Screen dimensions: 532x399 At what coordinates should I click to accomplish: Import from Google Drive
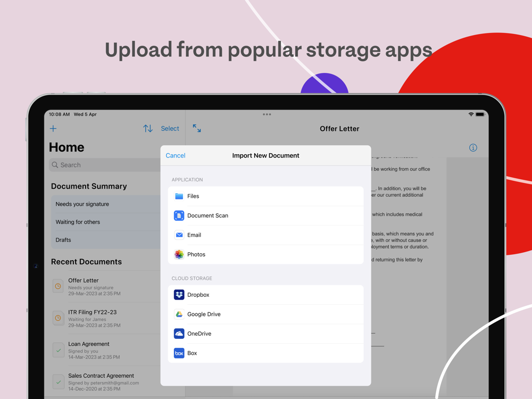(x=265, y=314)
